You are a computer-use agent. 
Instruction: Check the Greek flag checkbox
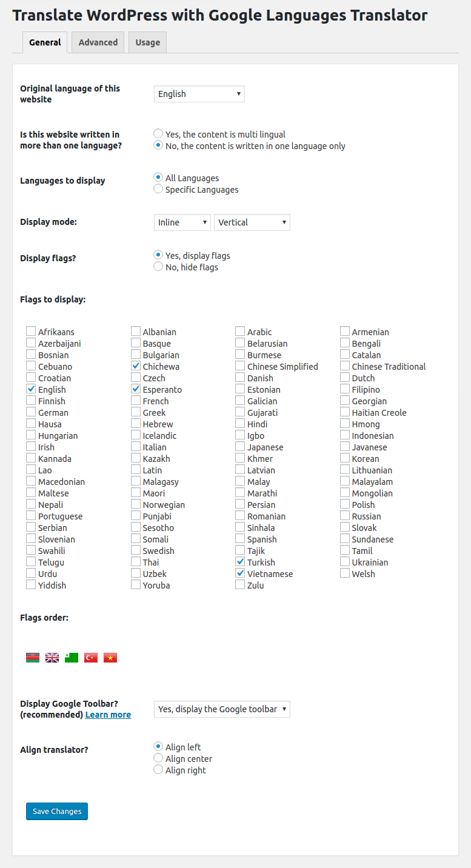(x=136, y=412)
